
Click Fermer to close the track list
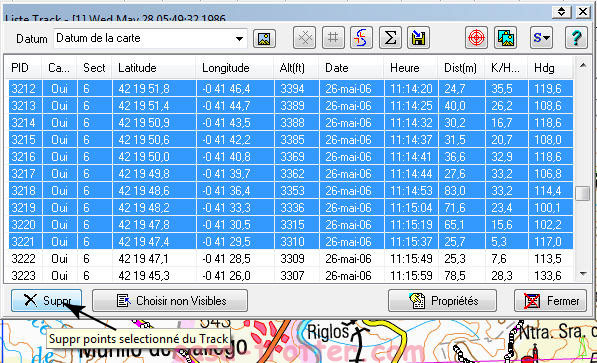click(550, 301)
